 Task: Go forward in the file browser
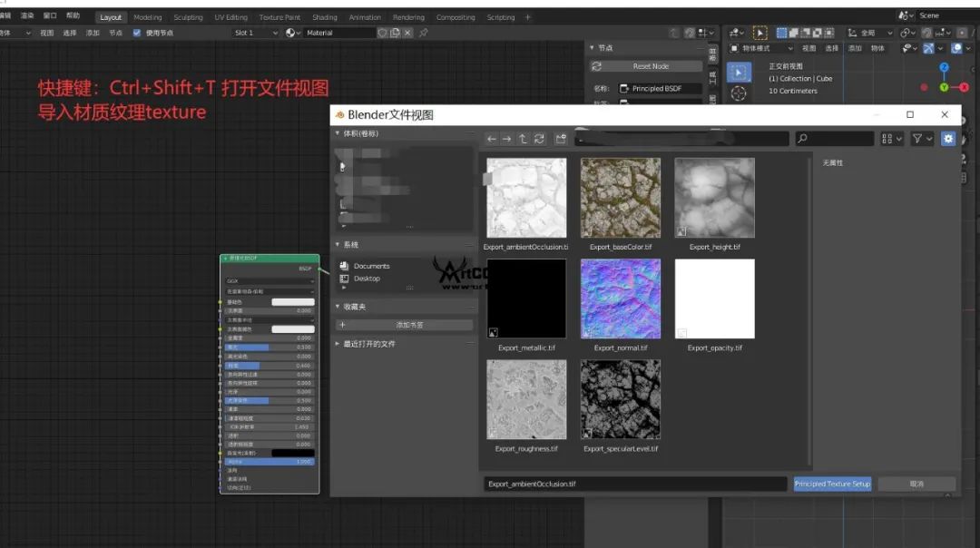[507, 139]
